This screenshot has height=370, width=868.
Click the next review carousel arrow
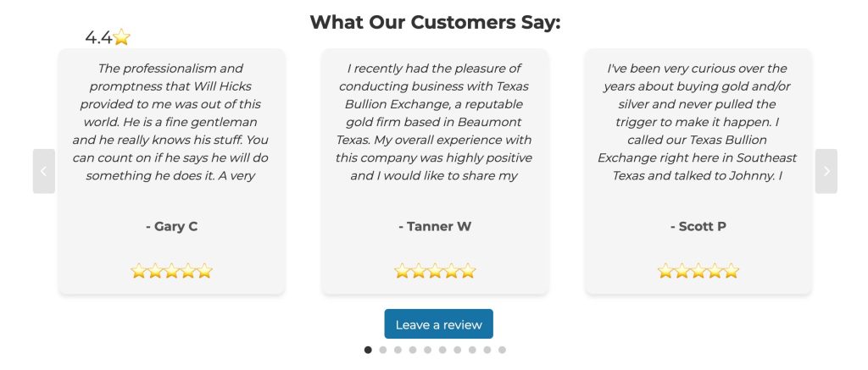[826, 171]
